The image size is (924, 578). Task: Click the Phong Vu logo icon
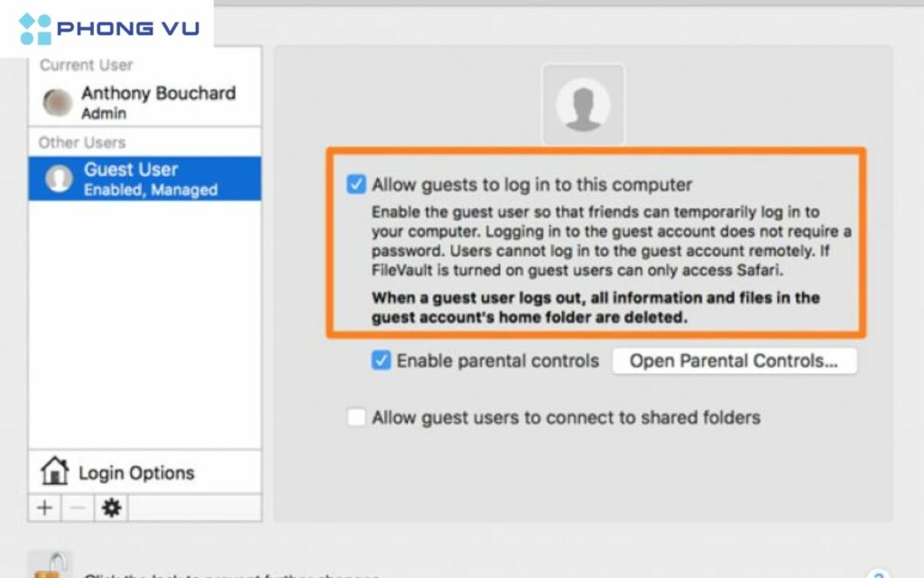pyautogui.click(x=36, y=29)
